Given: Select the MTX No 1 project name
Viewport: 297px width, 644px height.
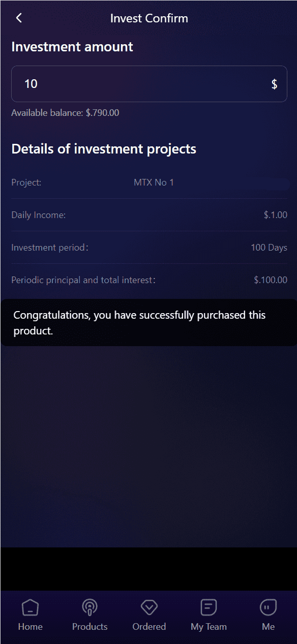Looking at the screenshot, I should pos(154,182).
